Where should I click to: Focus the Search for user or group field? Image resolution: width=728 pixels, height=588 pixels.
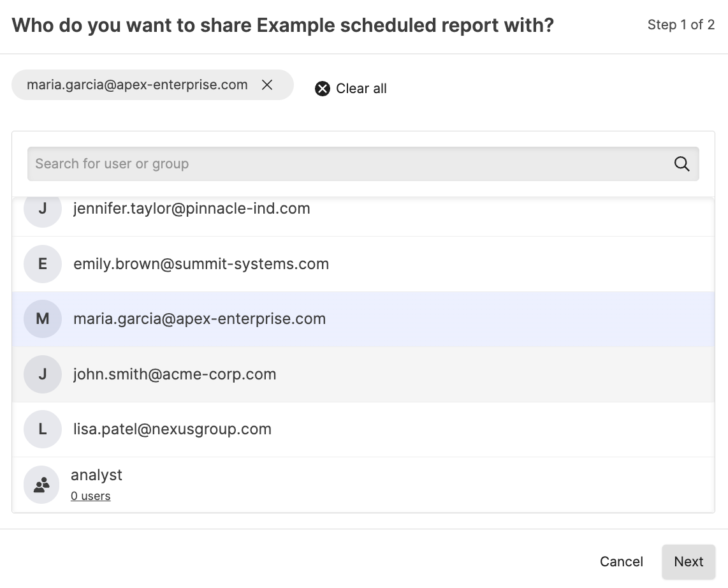click(x=344, y=164)
